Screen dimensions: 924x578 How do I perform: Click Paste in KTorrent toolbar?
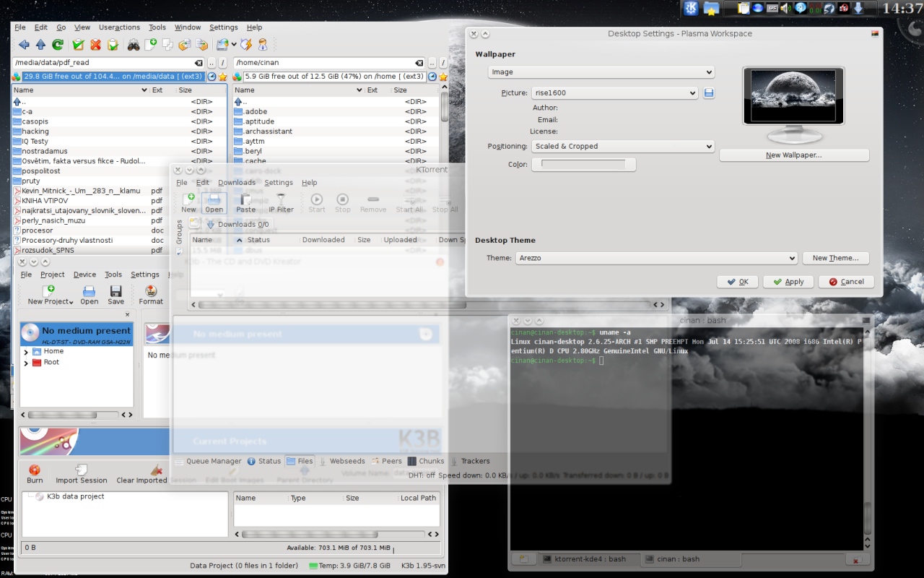[x=245, y=202]
